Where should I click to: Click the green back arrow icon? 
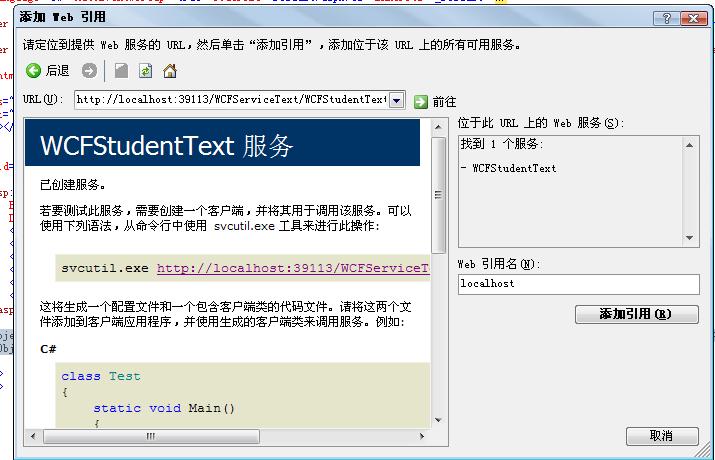coord(33,71)
